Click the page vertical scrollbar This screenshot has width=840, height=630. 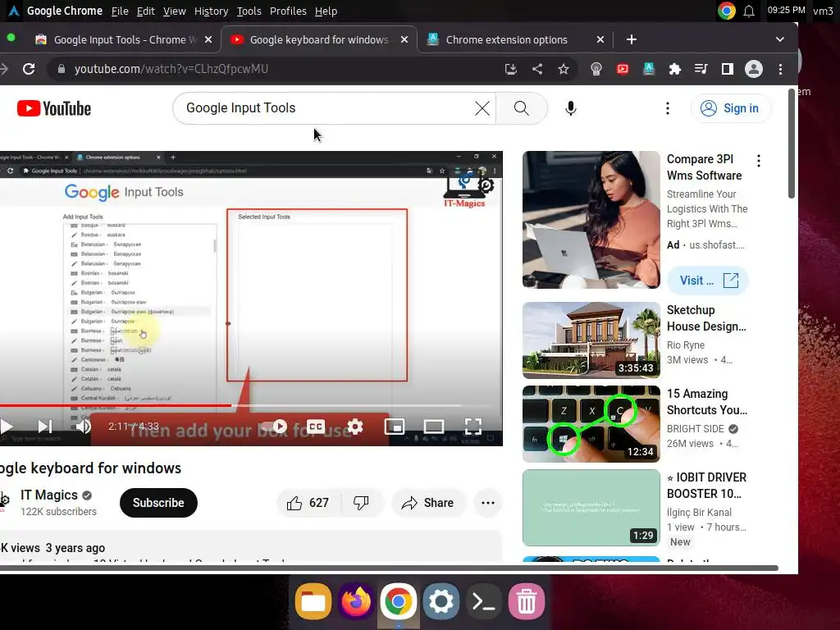(792, 144)
